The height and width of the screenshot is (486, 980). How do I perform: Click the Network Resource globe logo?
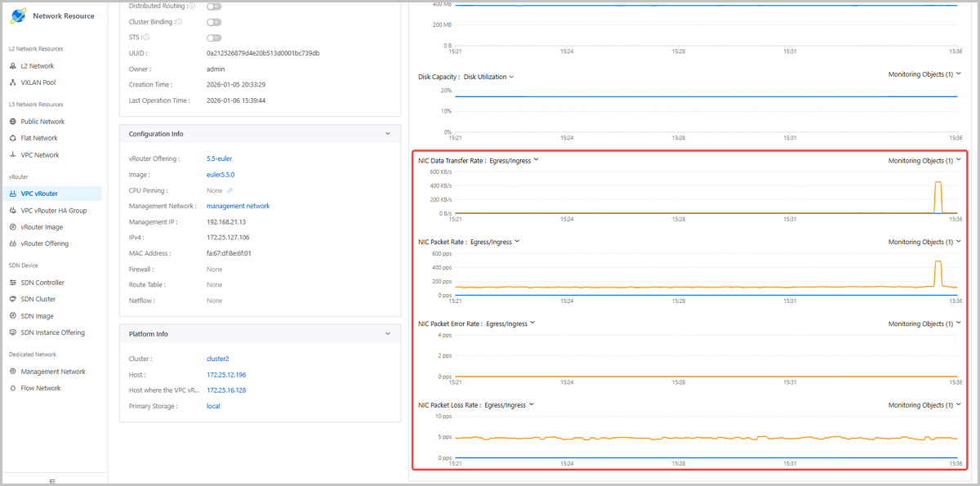20,16
